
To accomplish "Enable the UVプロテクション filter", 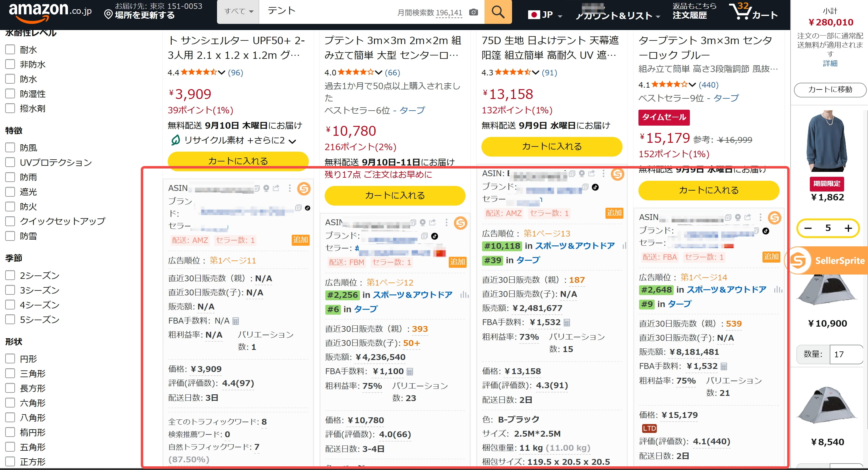I will pyautogui.click(x=10, y=162).
